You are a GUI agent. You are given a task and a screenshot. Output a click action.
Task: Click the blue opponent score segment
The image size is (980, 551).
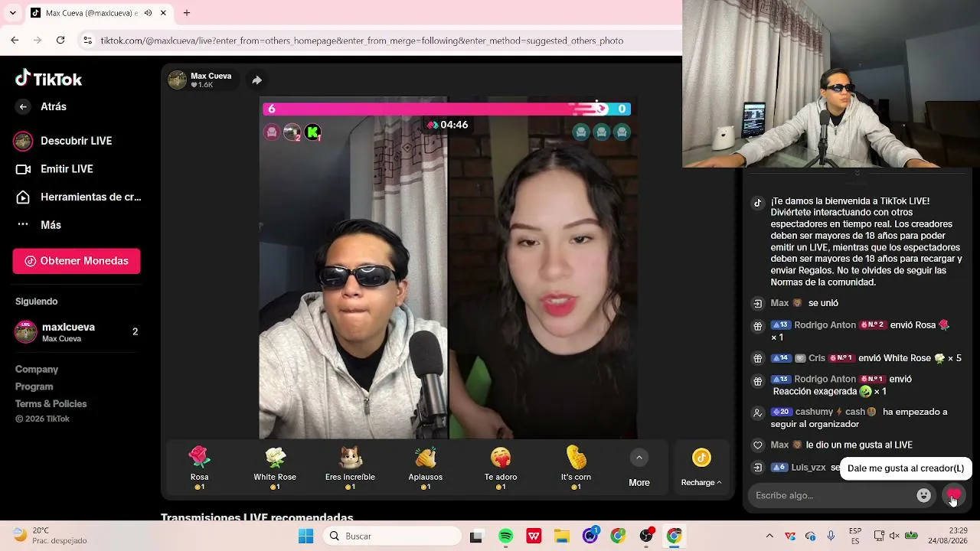tap(620, 109)
